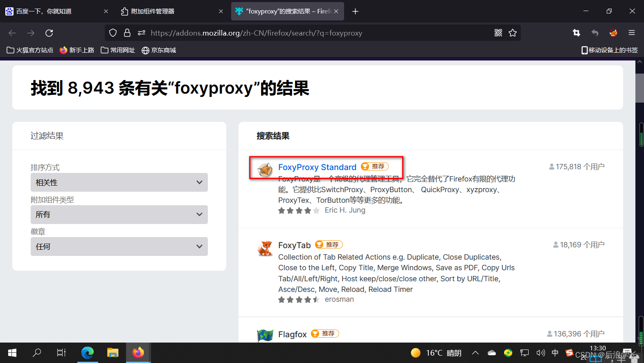Click the network tray icon
The image size is (644, 363).
click(525, 353)
